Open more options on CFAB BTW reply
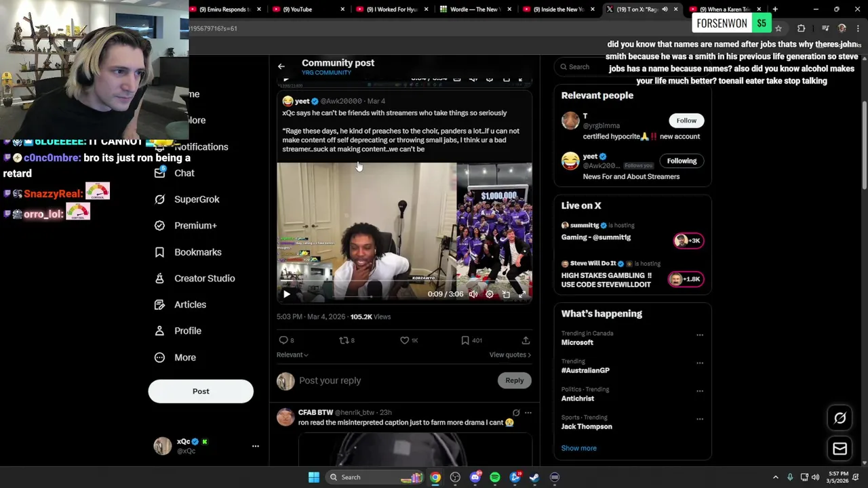Image resolution: width=868 pixels, height=488 pixels. (x=528, y=413)
